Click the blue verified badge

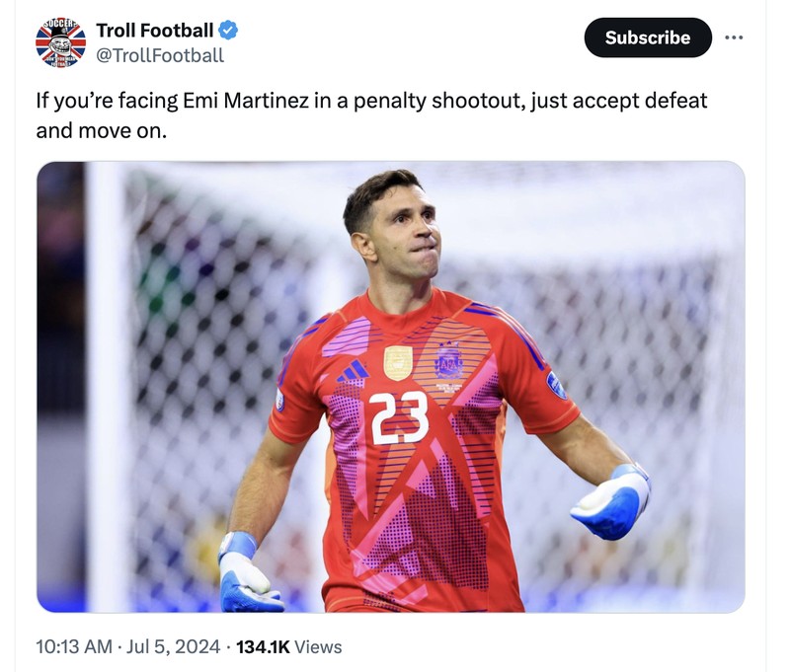click(228, 31)
